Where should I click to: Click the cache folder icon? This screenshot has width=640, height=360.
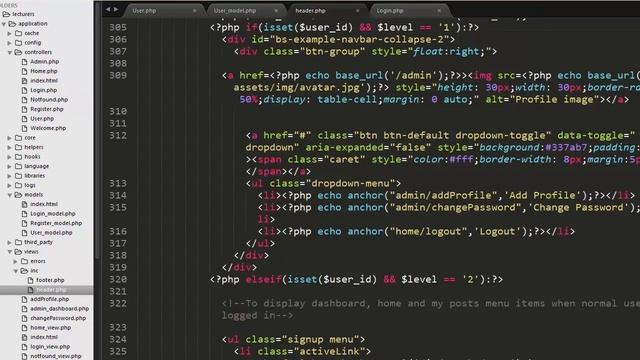tap(18, 33)
